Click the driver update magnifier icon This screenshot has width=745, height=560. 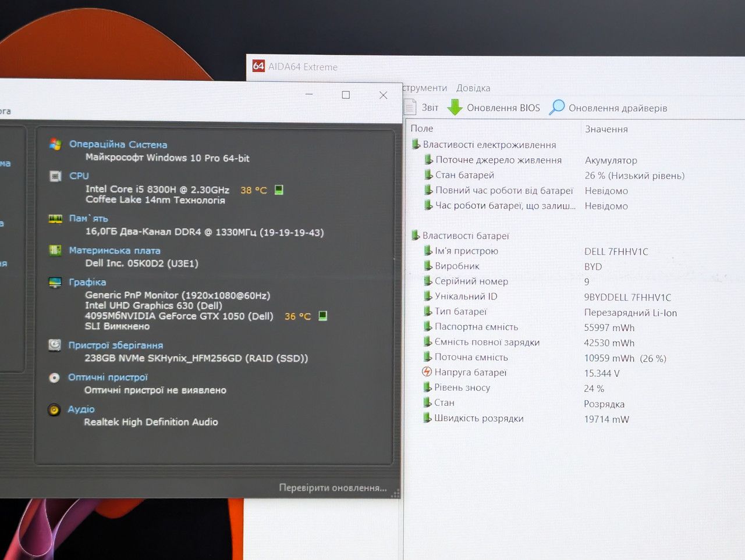pos(557,107)
